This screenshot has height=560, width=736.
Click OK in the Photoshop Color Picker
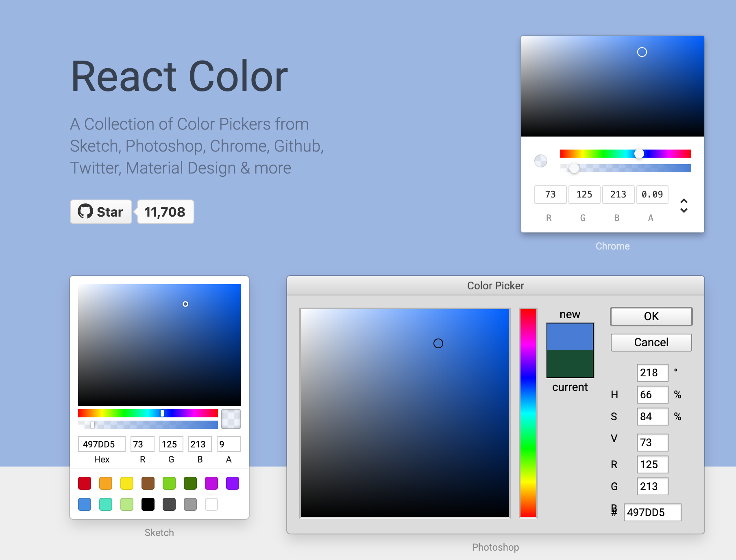(651, 317)
